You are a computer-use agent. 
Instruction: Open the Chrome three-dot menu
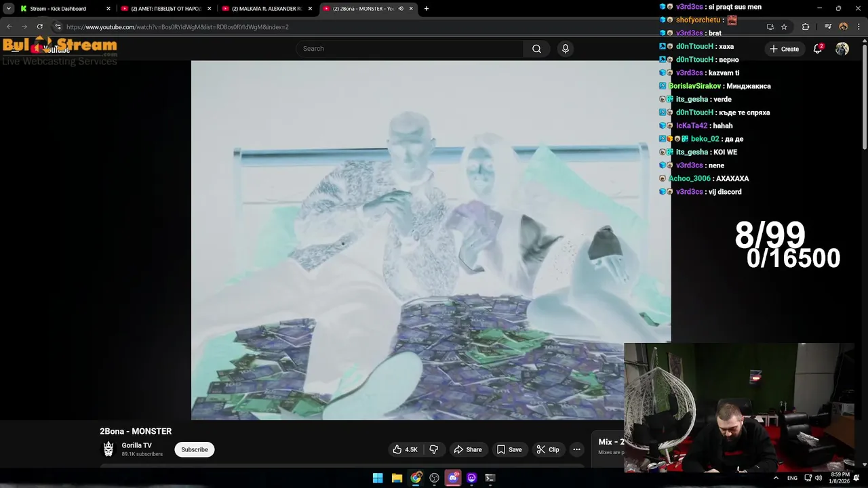point(858,26)
